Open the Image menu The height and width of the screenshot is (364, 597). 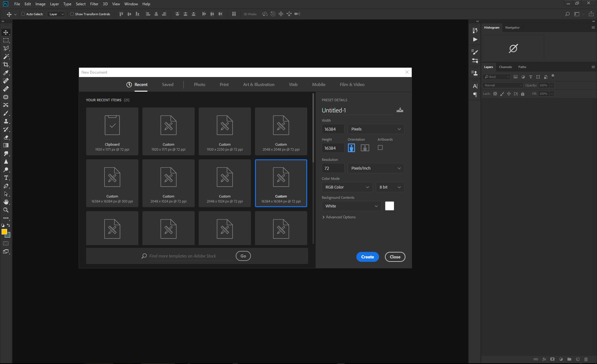tap(40, 4)
